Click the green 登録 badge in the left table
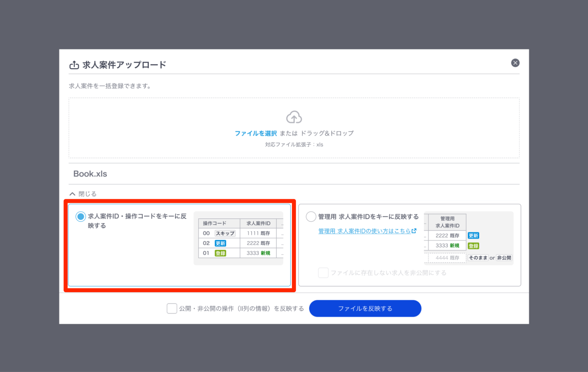The image size is (588, 372). tap(220, 253)
